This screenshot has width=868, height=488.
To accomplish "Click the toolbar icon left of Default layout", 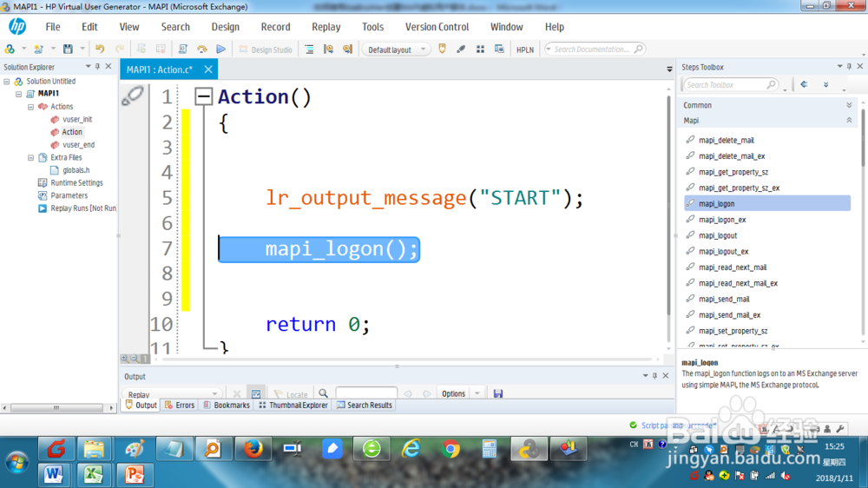I will tap(348, 49).
